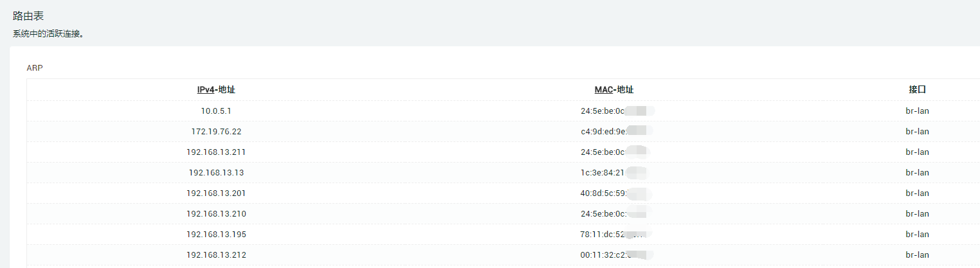980x268 pixels.
Task: Select the 10.0.5.1 address cell
Action: tap(216, 111)
